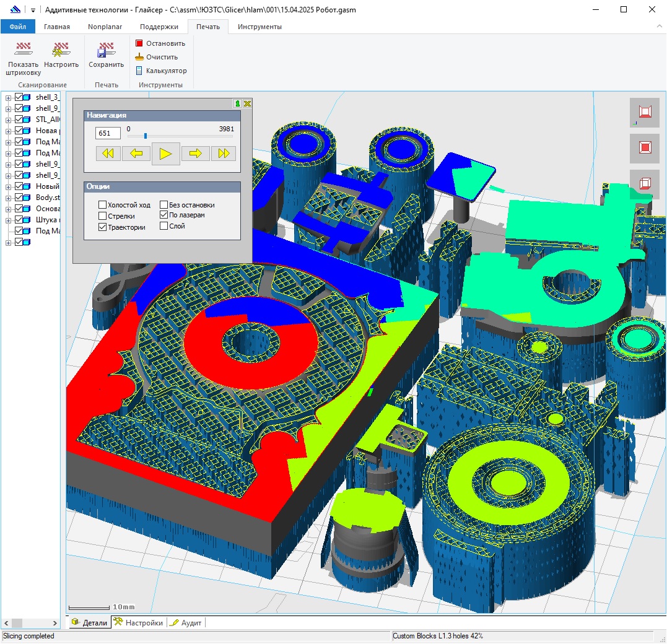Open the Файл menu button
667x644 pixels.
click(18, 27)
